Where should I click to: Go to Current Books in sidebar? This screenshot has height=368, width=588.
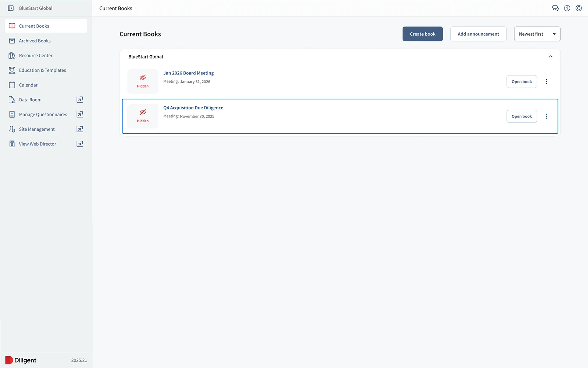(46, 26)
